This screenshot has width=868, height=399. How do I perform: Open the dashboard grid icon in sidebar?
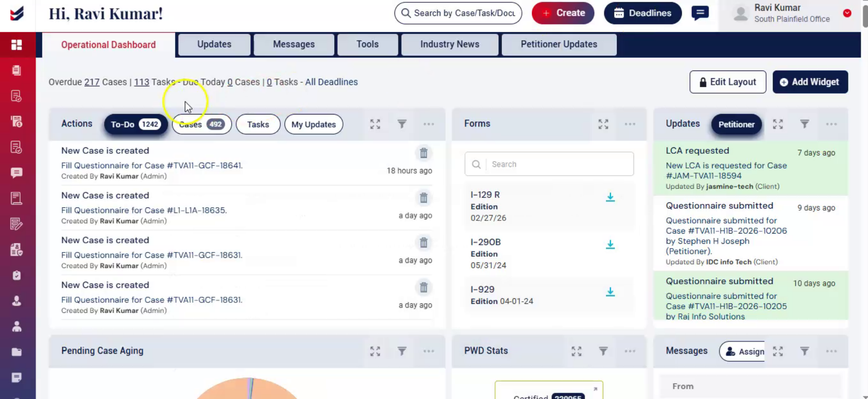pyautogui.click(x=17, y=45)
